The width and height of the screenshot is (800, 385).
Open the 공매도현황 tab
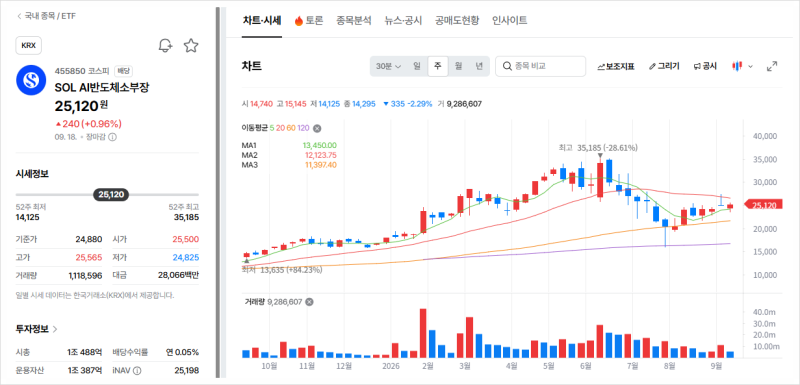[x=457, y=21]
